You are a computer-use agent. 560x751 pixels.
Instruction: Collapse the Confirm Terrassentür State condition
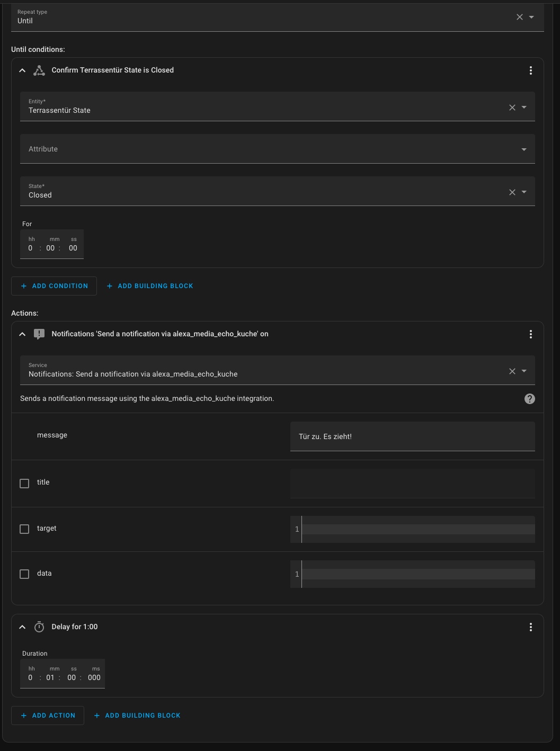[x=22, y=70]
